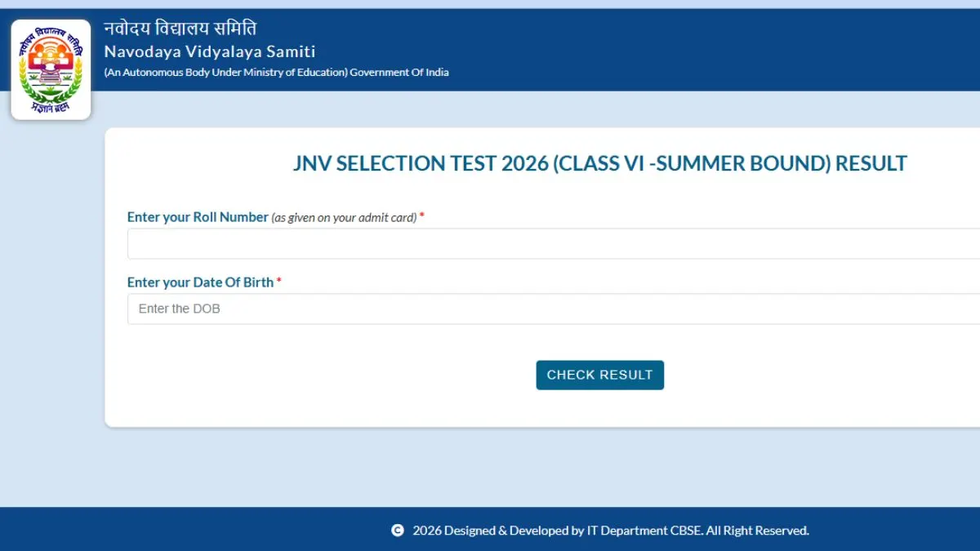980x551 pixels.
Task: Select the Enter your Date Of Birth label
Action: (199, 282)
